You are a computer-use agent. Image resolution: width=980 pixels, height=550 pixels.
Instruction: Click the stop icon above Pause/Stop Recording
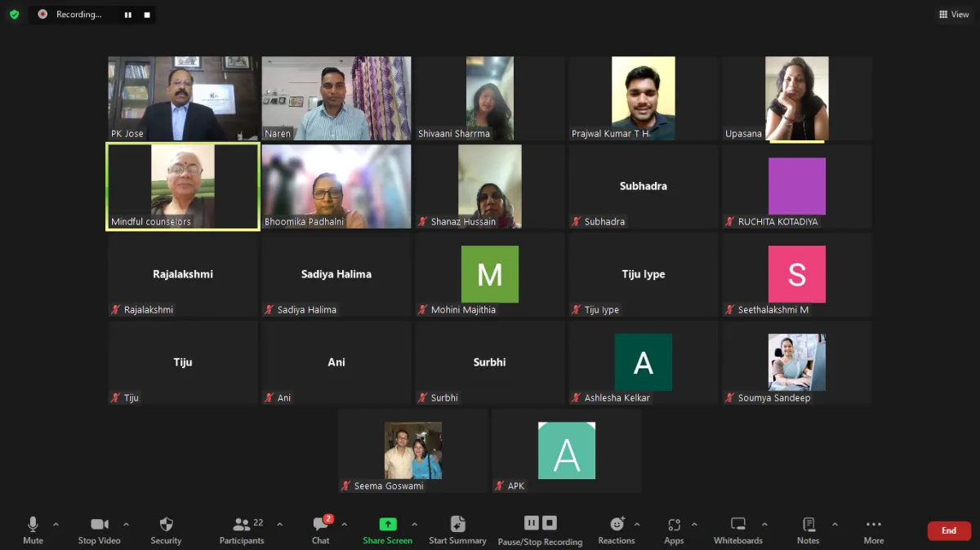[550, 523]
